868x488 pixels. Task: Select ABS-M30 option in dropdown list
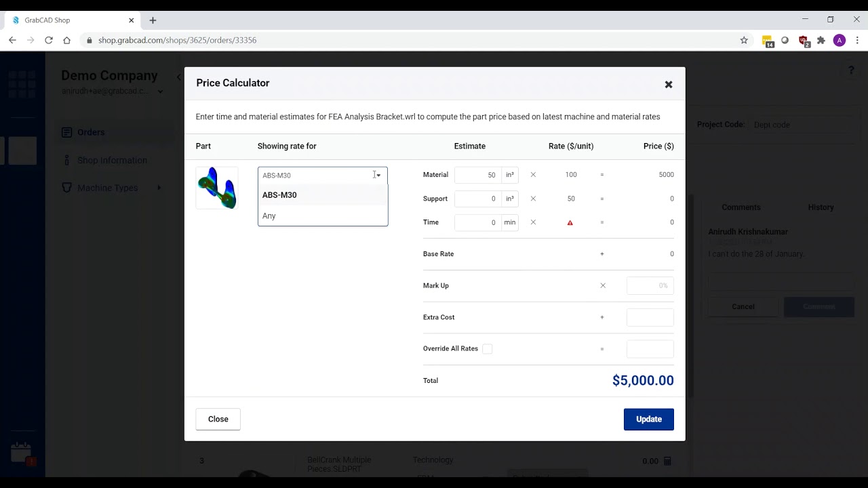[x=323, y=195]
